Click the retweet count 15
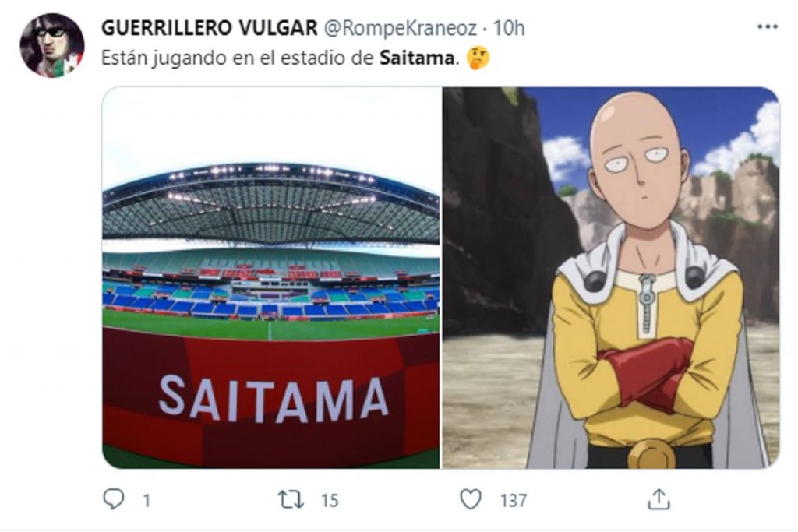 (x=330, y=501)
